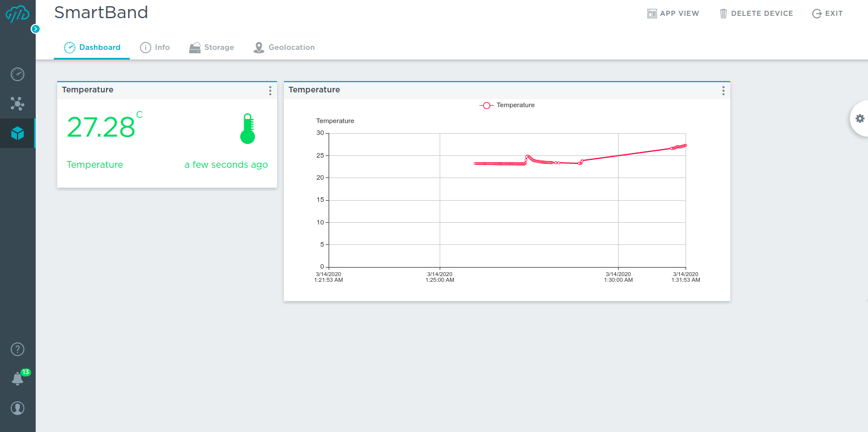Open the dashboards gauge icon in sidebar
The height and width of the screenshot is (432, 868).
click(x=18, y=74)
